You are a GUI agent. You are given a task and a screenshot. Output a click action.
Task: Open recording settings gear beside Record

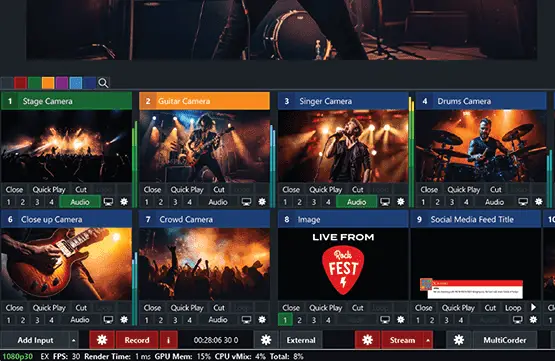point(102,340)
